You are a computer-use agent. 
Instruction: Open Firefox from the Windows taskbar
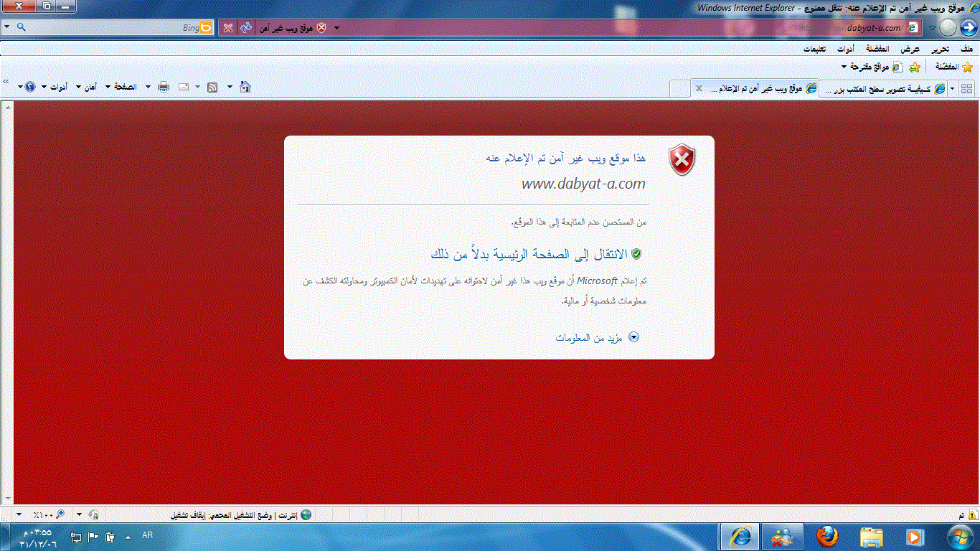point(826,536)
